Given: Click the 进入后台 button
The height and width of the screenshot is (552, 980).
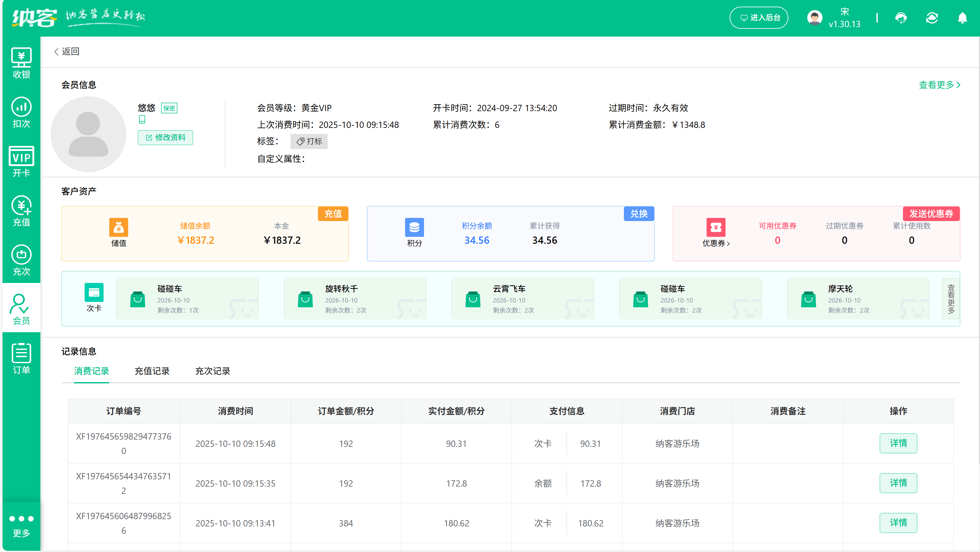Looking at the screenshot, I should [x=759, y=17].
